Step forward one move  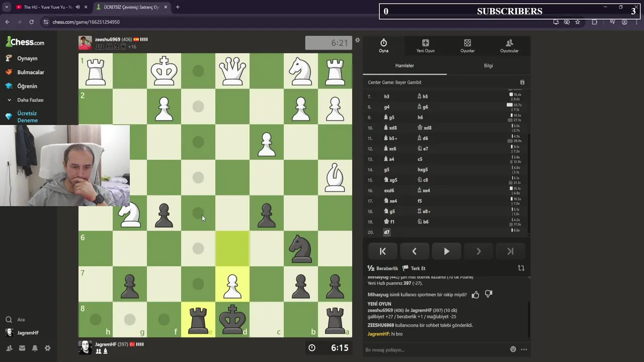tap(478, 251)
